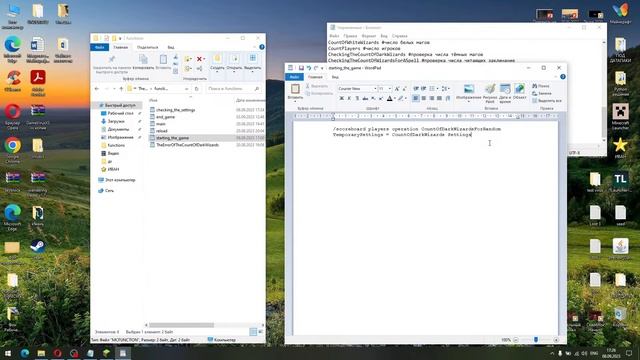Click the text color A button in WordPad
This screenshot has height=360, width=640.
coord(390,98)
